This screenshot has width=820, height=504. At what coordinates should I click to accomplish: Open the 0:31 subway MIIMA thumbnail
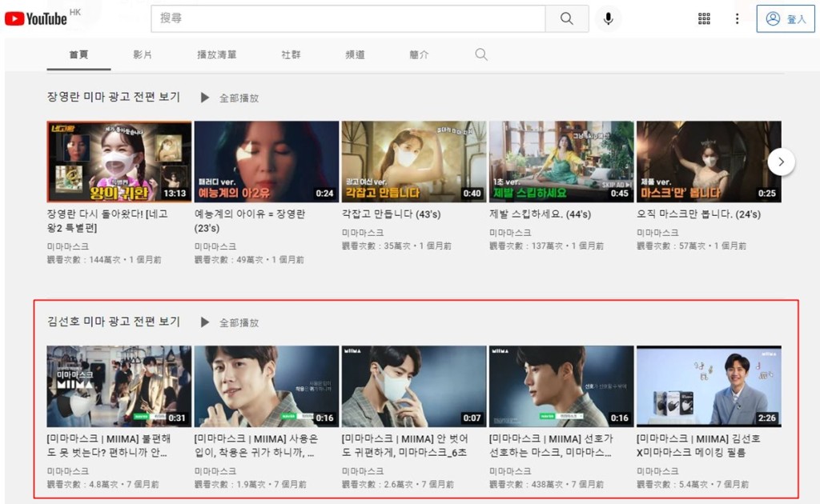119,386
